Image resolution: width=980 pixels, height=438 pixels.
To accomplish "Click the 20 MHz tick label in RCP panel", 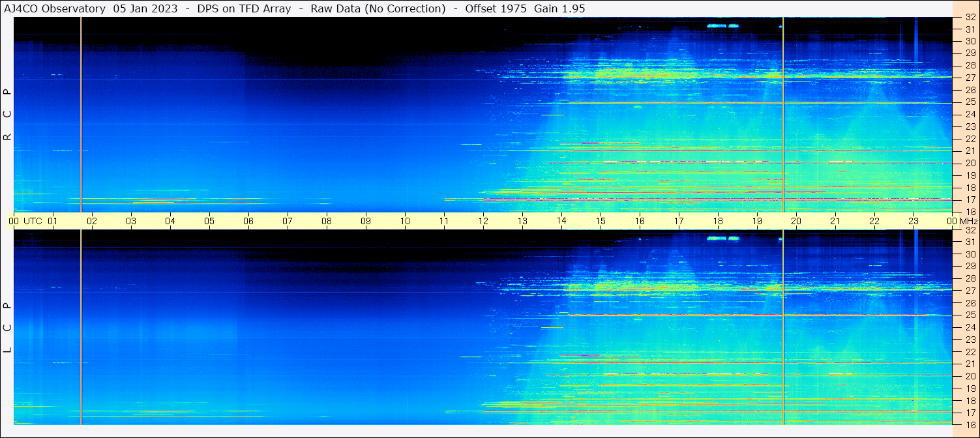I will 970,163.
